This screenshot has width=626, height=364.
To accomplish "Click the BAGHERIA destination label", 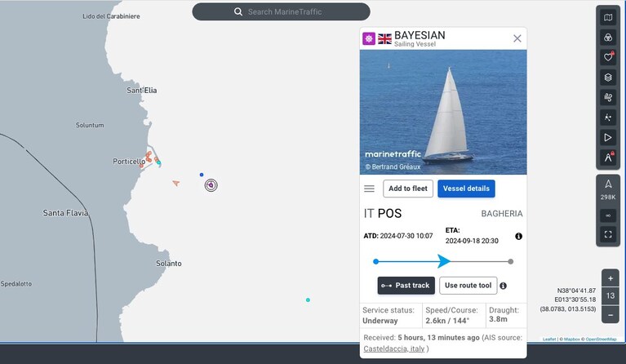I will [x=502, y=214].
